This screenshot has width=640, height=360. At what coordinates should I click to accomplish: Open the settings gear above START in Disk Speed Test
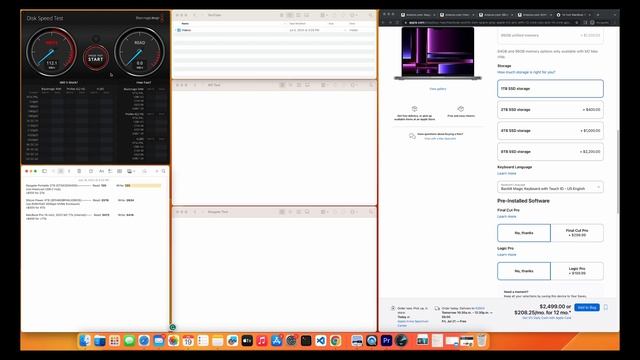[96, 39]
